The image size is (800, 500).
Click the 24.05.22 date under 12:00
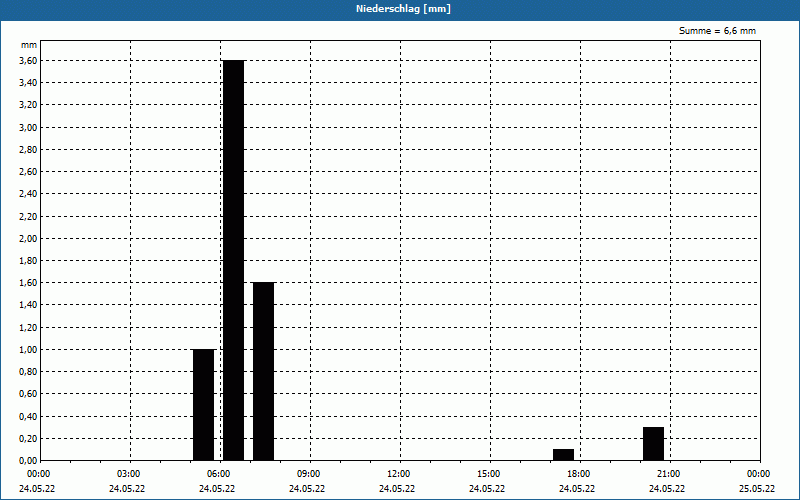coord(396,489)
